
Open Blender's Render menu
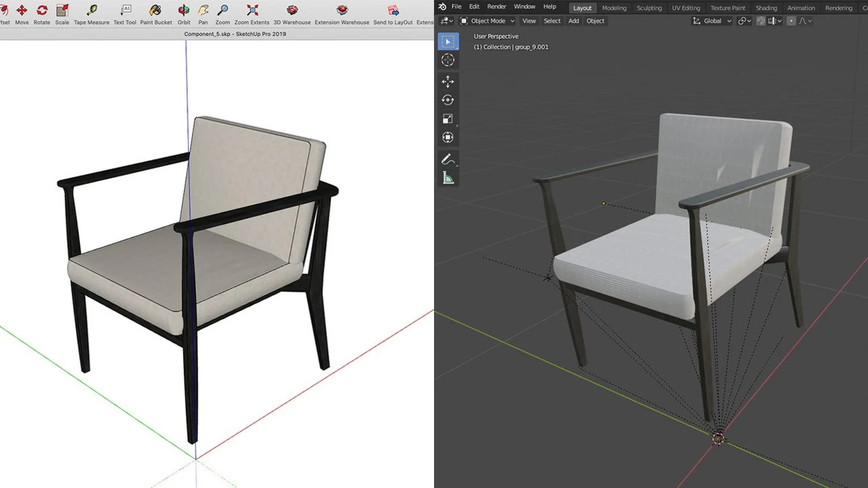497,6
